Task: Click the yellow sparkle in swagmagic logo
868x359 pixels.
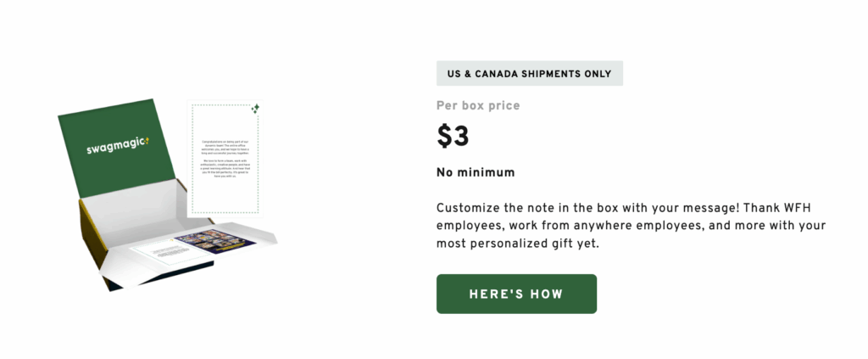Action: click(146, 141)
